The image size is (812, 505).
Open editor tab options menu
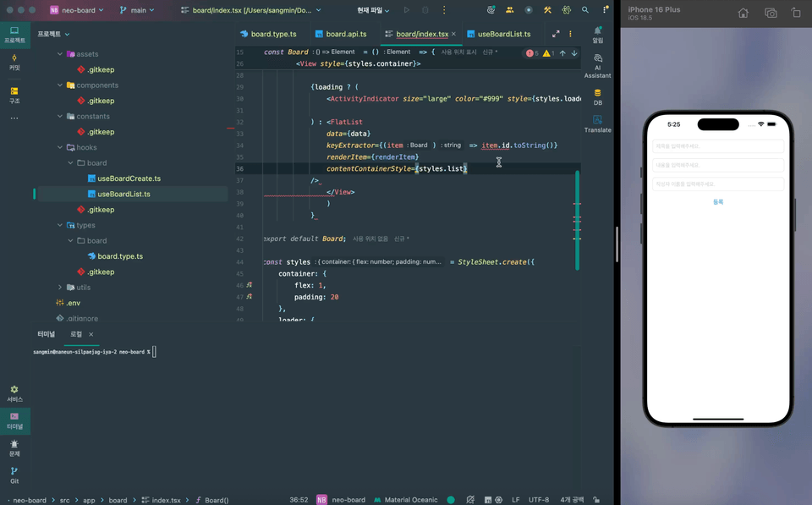click(570, 34)
